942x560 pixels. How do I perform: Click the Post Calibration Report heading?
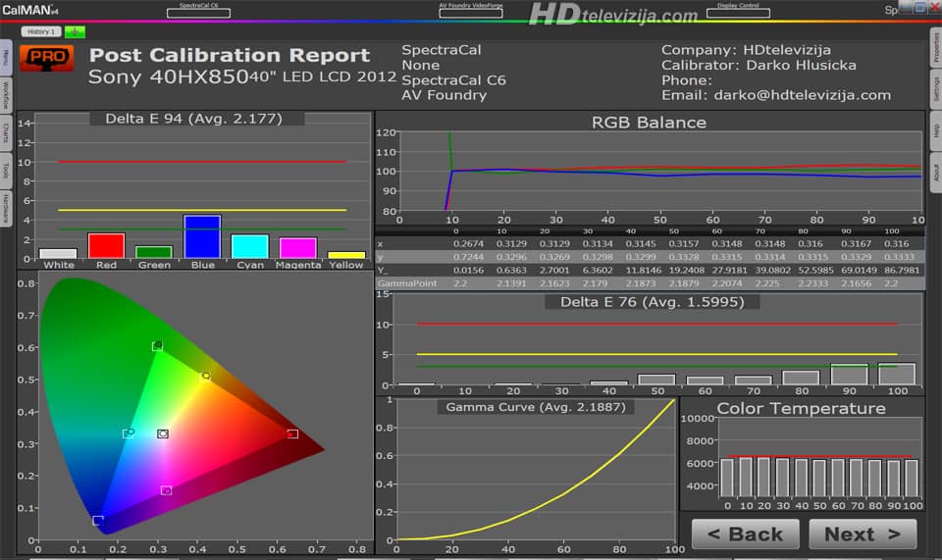230,55
